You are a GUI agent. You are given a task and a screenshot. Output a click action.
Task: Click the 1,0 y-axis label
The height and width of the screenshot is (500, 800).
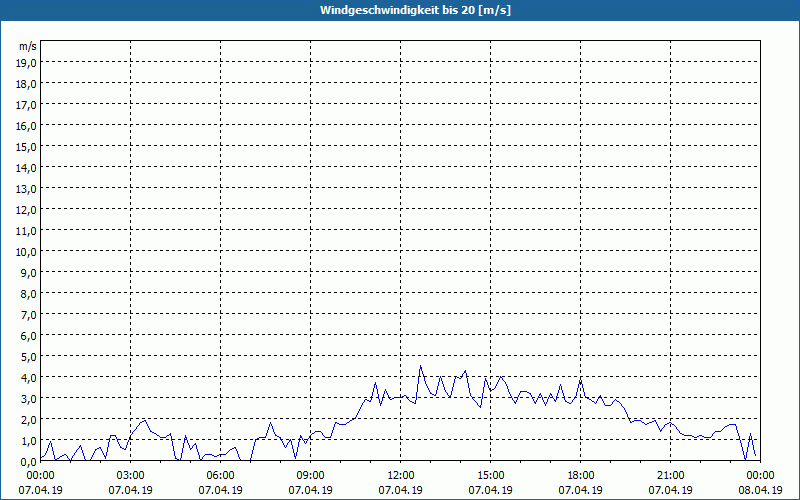[x=29, y=441]
